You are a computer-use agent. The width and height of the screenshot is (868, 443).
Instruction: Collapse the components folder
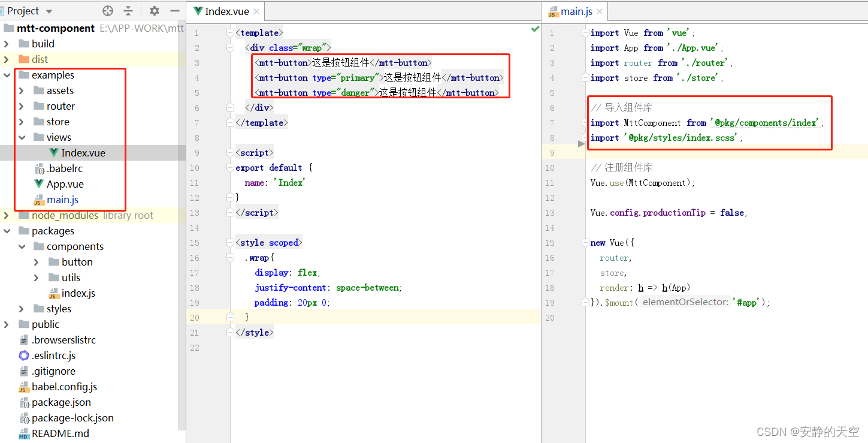22,246
